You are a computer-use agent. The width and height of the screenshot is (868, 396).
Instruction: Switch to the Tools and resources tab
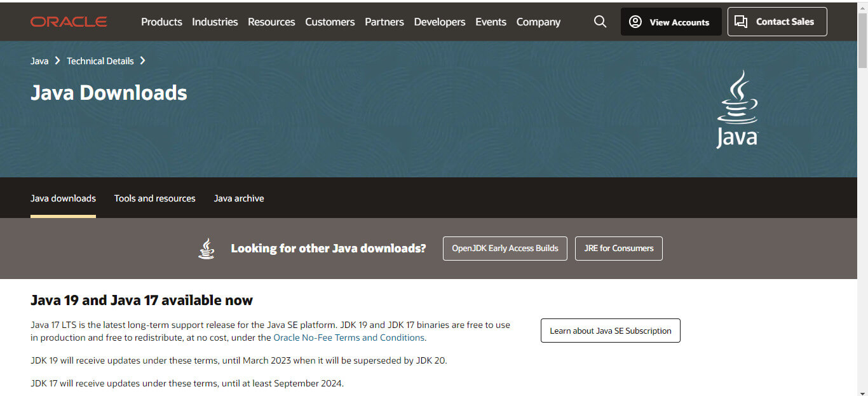coord(154,198)
